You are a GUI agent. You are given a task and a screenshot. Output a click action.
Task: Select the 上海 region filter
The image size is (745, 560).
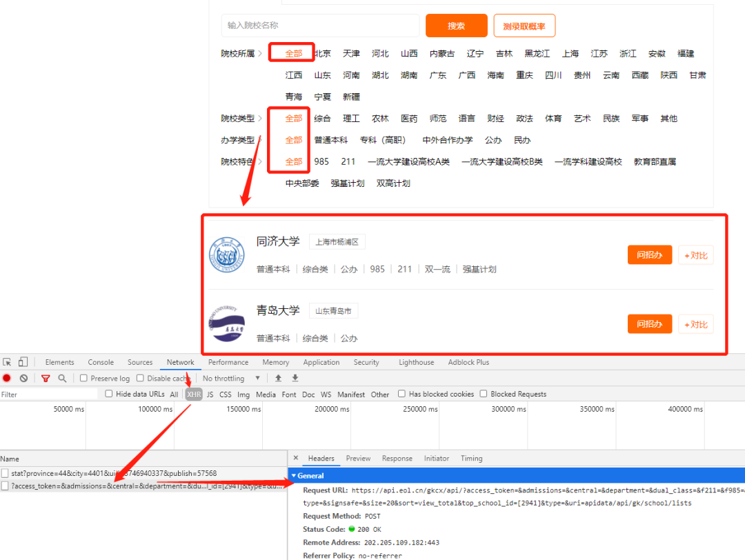click(570, 54)
